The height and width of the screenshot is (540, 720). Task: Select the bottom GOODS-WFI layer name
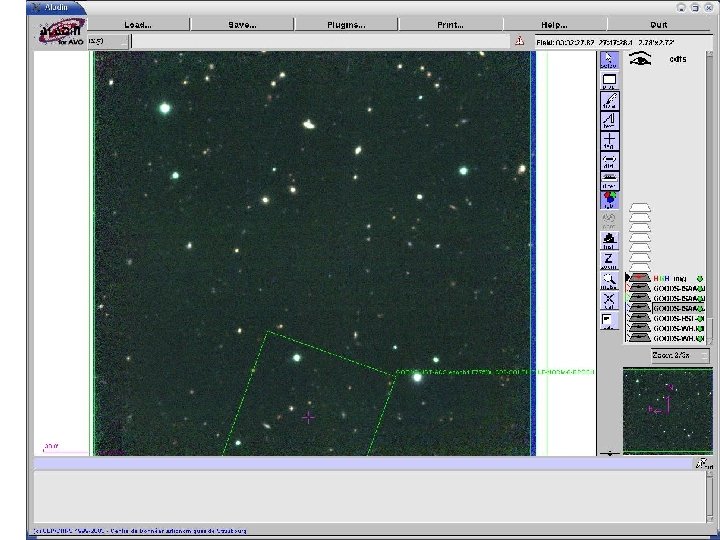coord(678,338)
